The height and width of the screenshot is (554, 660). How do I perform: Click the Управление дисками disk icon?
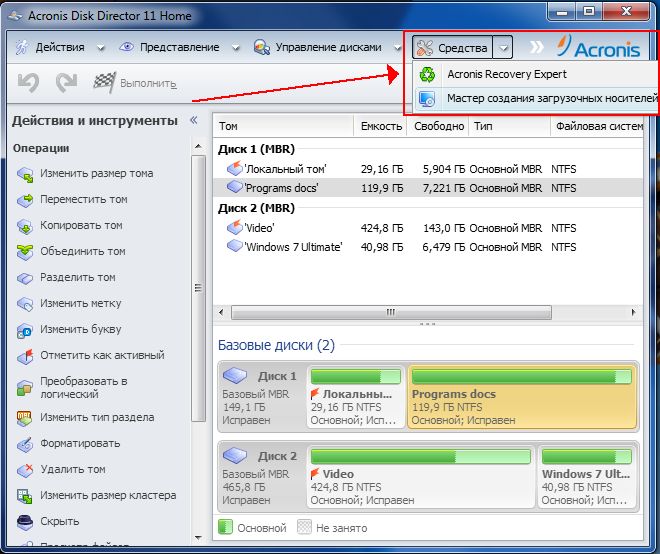tap(261, 47)
